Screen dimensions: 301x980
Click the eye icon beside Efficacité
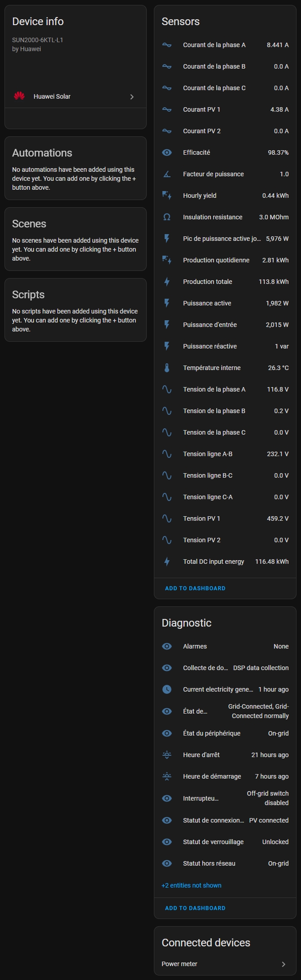167,152
